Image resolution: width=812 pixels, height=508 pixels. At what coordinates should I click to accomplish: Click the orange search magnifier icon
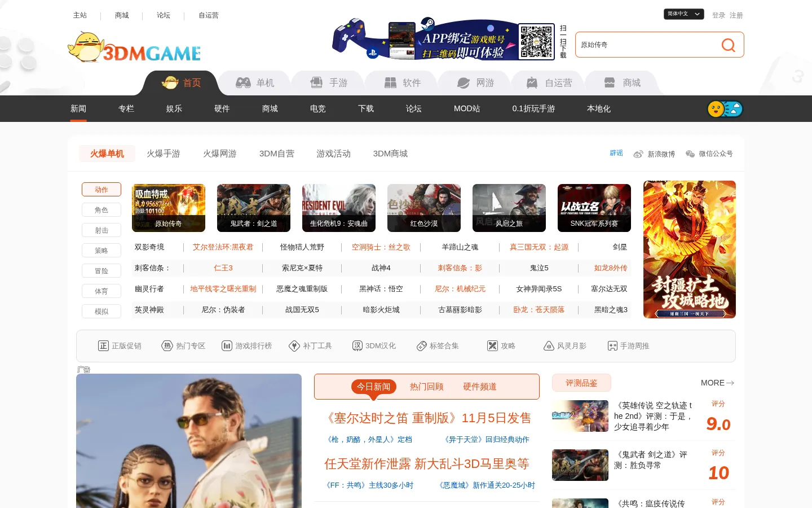(728, 45)
